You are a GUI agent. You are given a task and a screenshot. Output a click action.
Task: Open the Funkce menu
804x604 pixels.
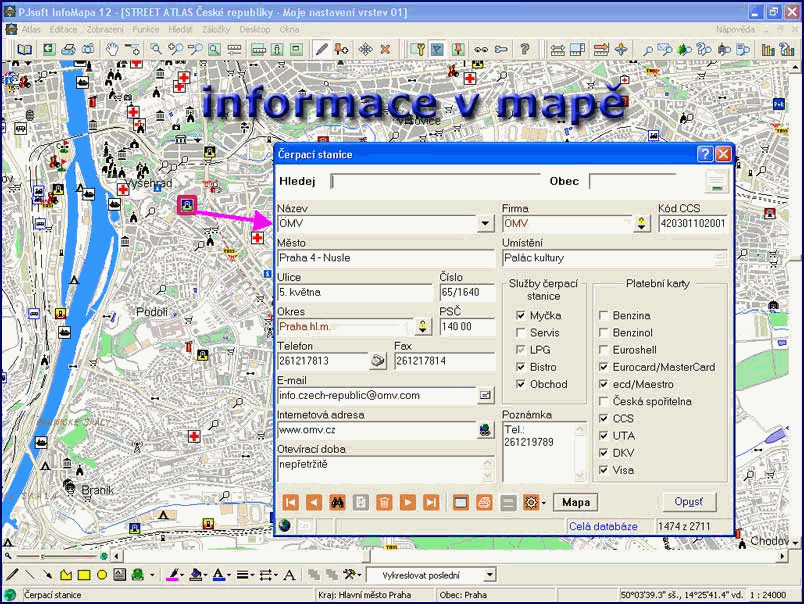(x=146, y=30)
